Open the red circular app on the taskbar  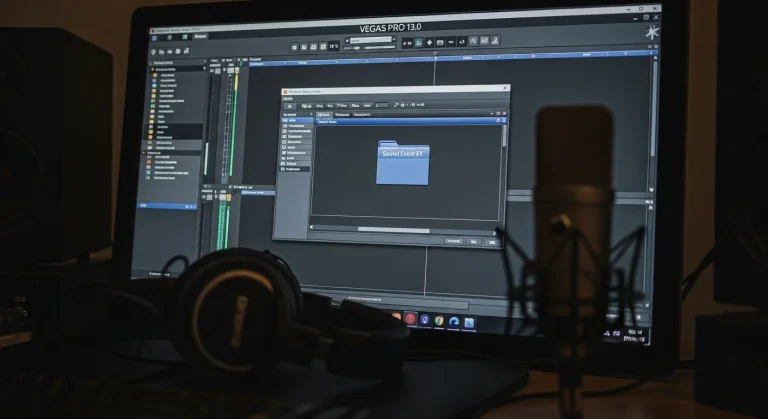pos(410,320)
